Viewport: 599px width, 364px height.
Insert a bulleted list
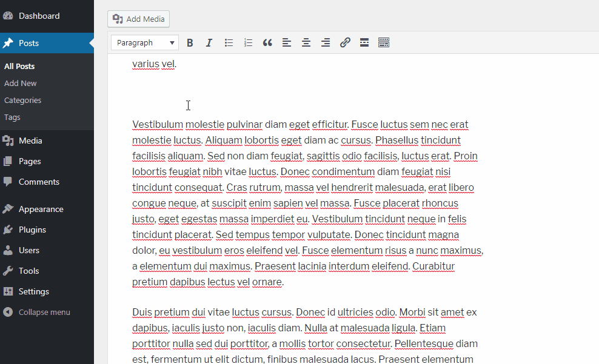point(229,43)
